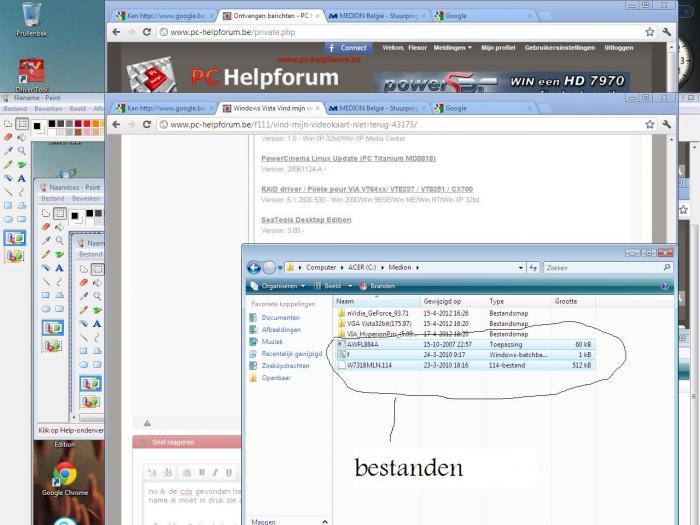
Task: Open PowerCinema Linux Update download link
Action: (348, 158)
